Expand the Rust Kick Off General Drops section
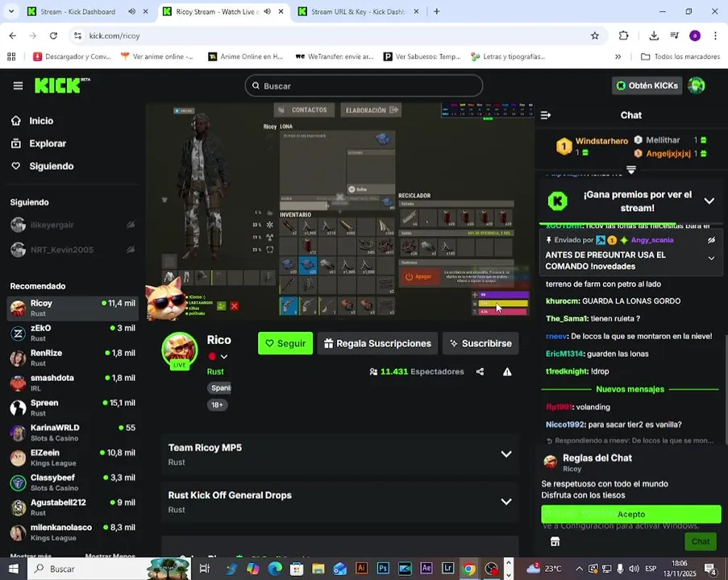Image resolution: width=728 pixels, height=580 pixels. coord(506,502)
